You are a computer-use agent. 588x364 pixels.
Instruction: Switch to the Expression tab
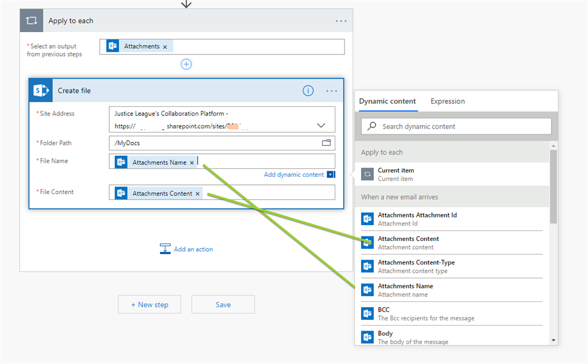(x=447, y=101)
